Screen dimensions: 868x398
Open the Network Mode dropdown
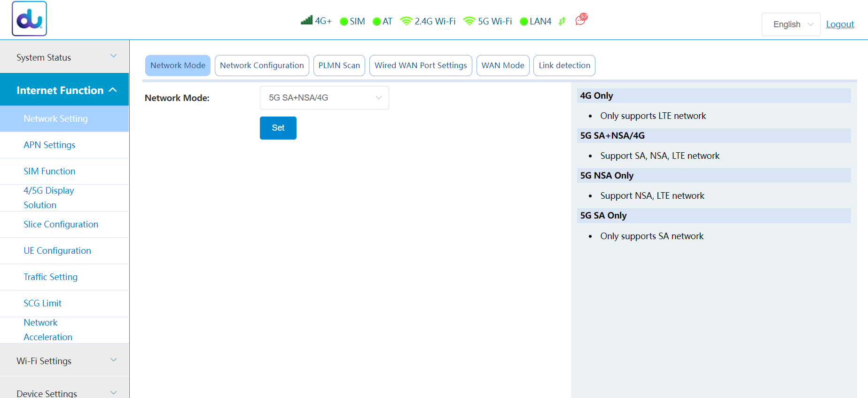click(x=324, y=98)
